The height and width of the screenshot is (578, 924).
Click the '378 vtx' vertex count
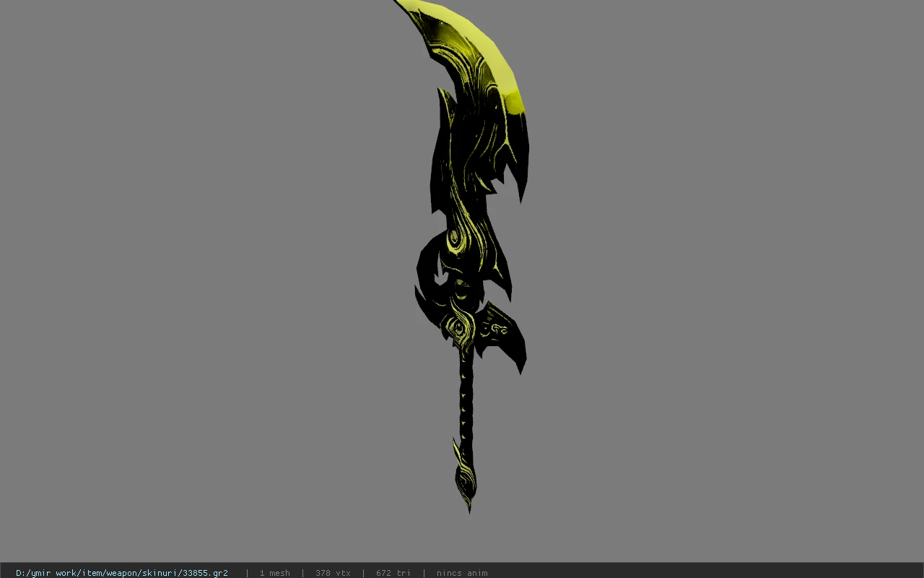tap(333, 573)
